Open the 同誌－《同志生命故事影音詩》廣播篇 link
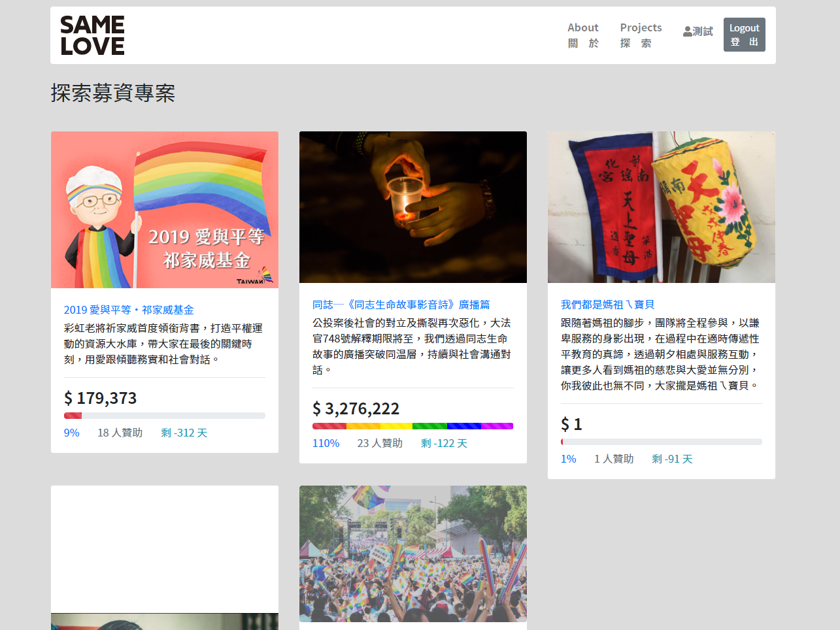 [401, 305]
